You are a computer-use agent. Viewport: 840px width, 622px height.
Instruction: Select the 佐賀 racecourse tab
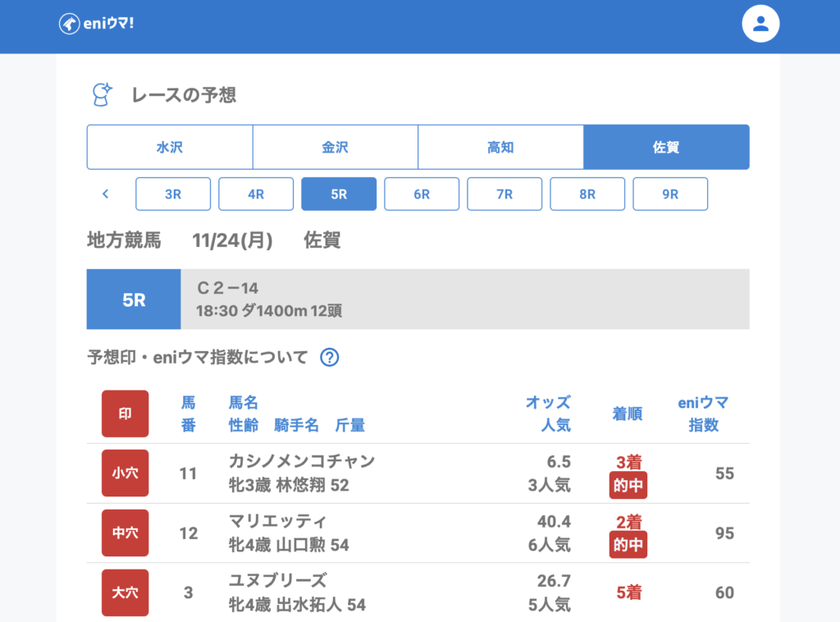click(x=666, y=147)
